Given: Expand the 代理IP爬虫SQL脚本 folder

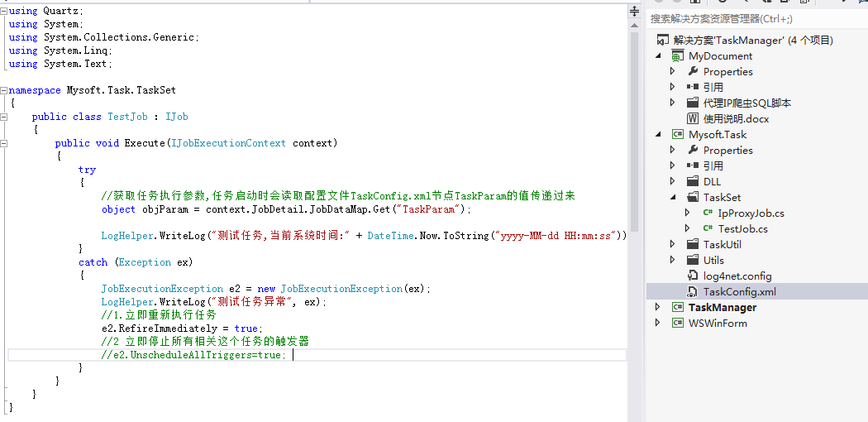Looking at the screenshot, I should [x=673, y=103].
